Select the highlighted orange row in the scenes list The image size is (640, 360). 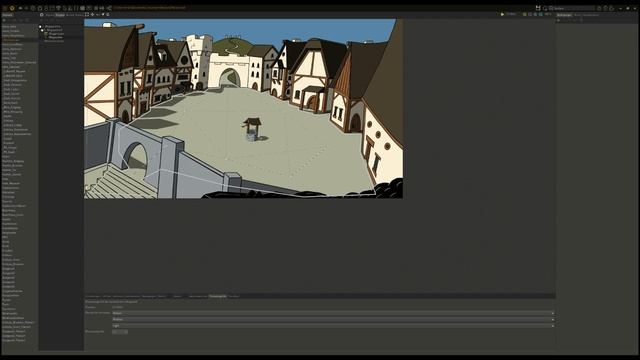(20, 40)
